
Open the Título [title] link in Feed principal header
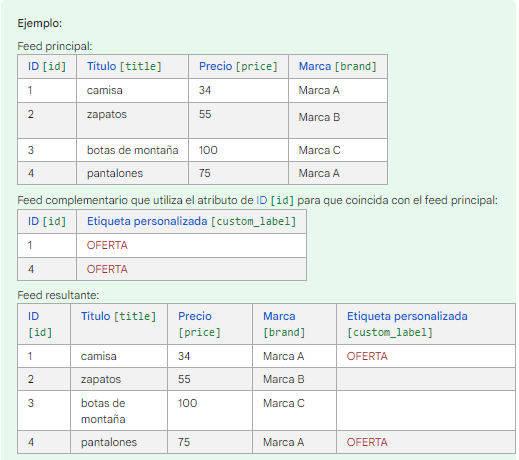[124, 66]
